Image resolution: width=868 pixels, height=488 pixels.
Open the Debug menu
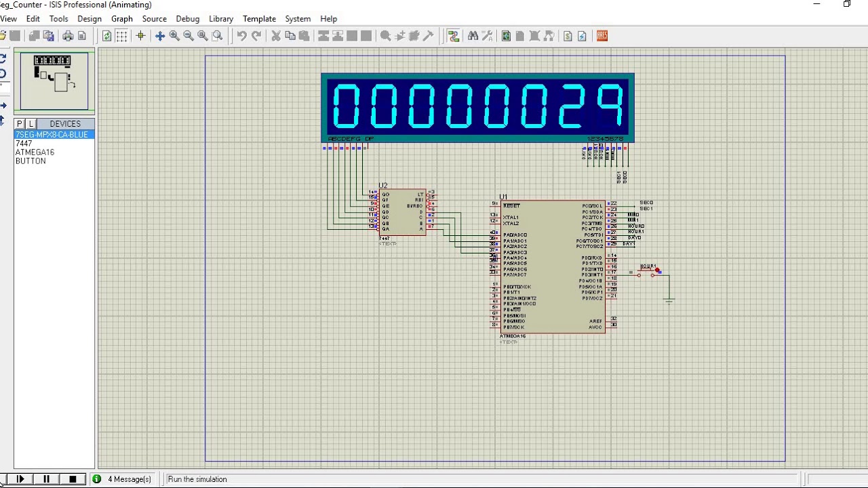[188, 19]
